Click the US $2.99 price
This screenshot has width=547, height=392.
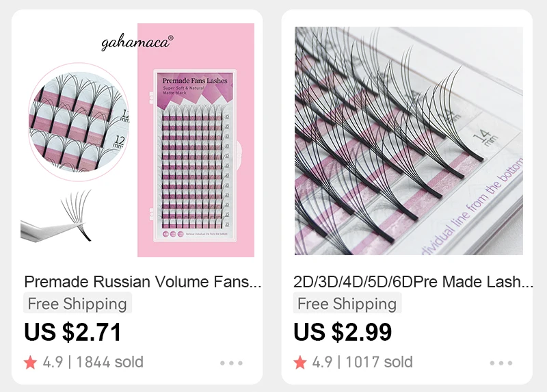(x=343, y=332)
